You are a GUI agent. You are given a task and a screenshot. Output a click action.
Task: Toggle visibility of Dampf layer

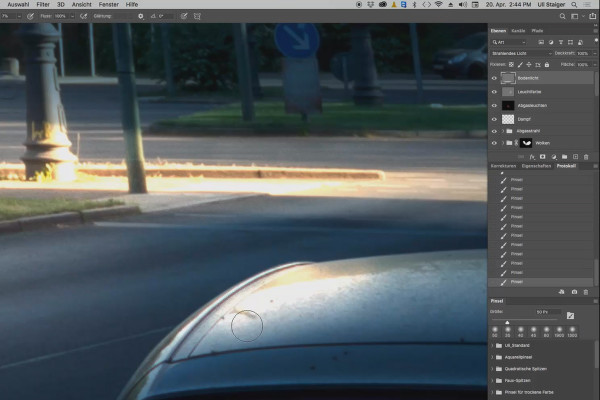(494, 119)
